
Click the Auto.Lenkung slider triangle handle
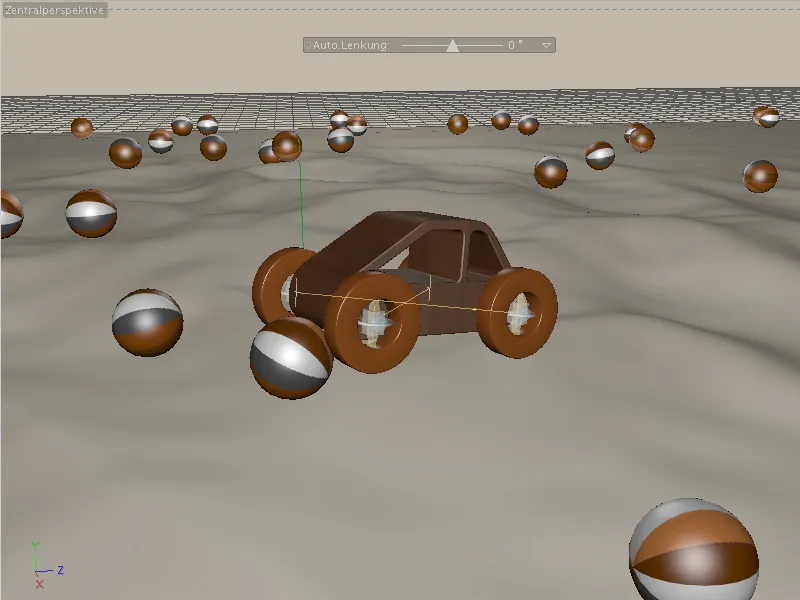[452, 45]
